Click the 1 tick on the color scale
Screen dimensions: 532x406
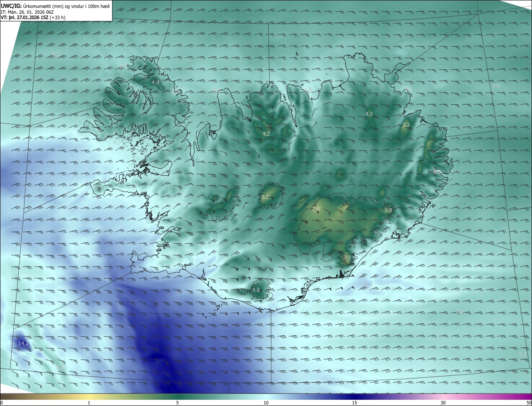tap(89, 403)
